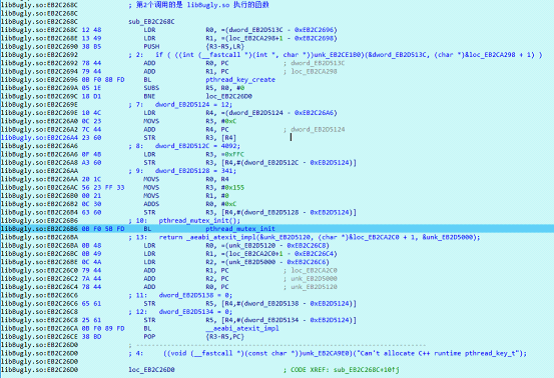Click the CODE XREF sub_EB2C268C+10 reference

click(341, 370)
